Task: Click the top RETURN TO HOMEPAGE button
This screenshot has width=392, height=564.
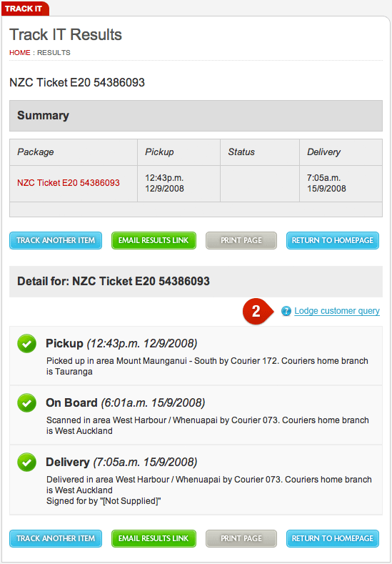Action: point(333,241)
